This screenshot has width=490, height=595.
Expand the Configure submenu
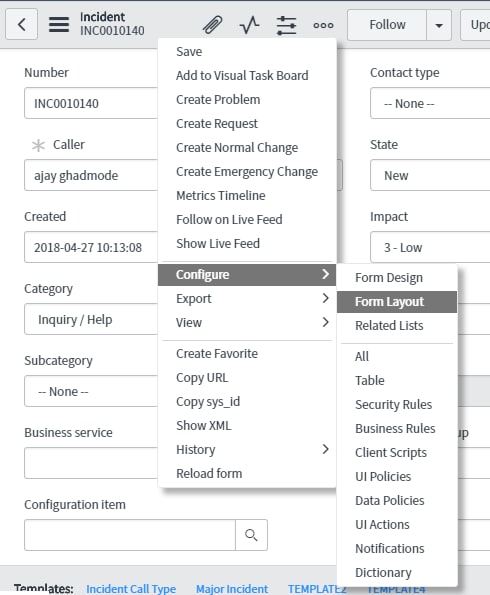coord(247,274)
